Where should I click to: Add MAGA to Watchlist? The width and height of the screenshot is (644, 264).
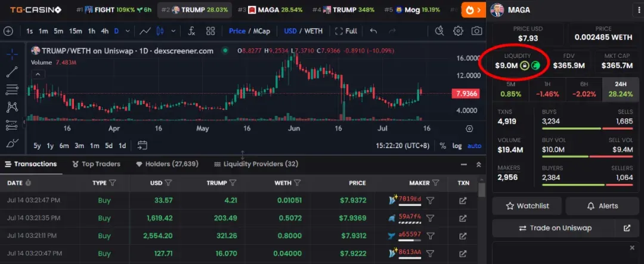527,205
